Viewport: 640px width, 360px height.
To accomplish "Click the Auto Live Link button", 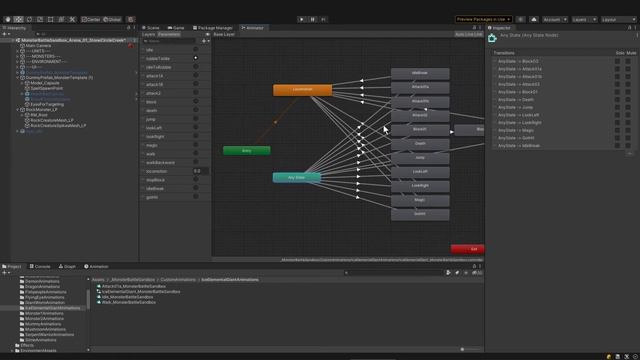I will pyautogui.click(x=469, y=34).
